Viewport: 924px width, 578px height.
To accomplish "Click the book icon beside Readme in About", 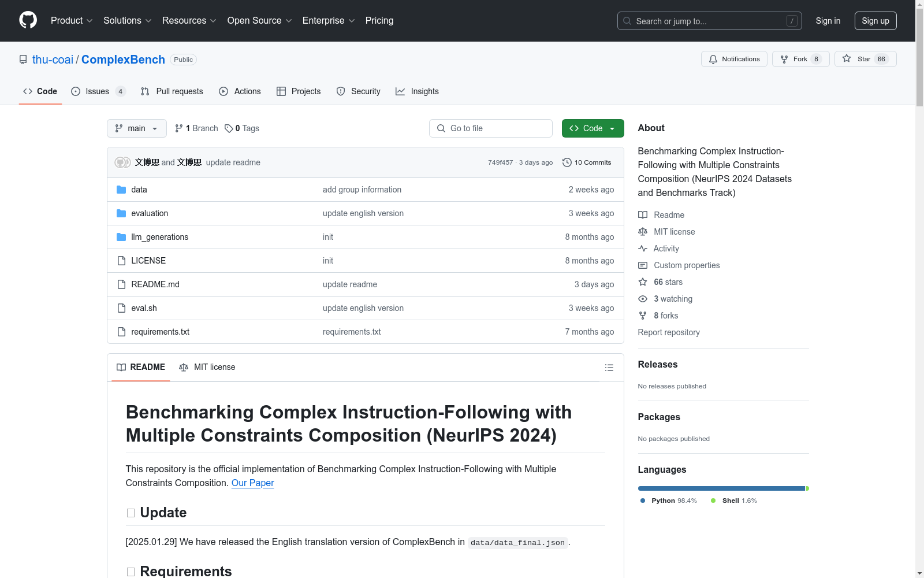I will click(x=643, y=215).
